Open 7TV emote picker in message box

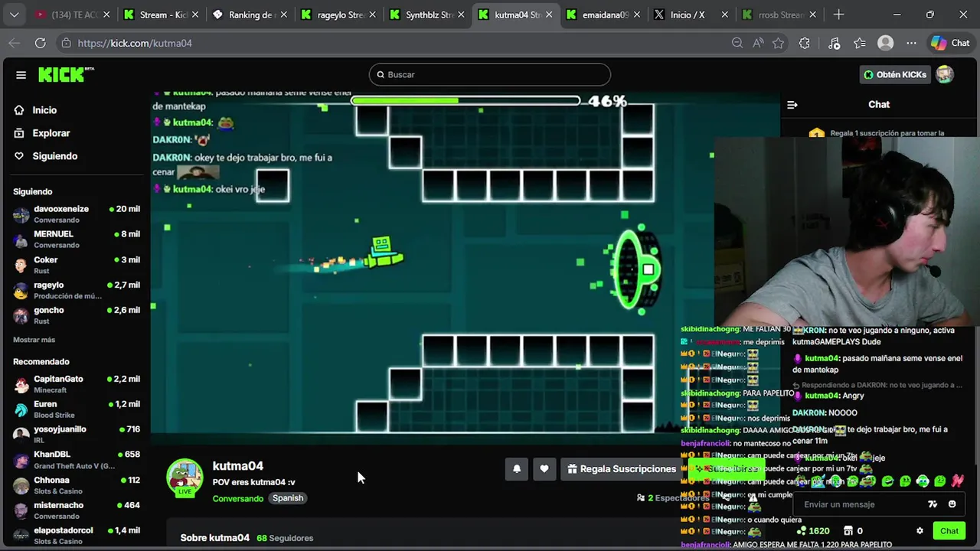933,504
